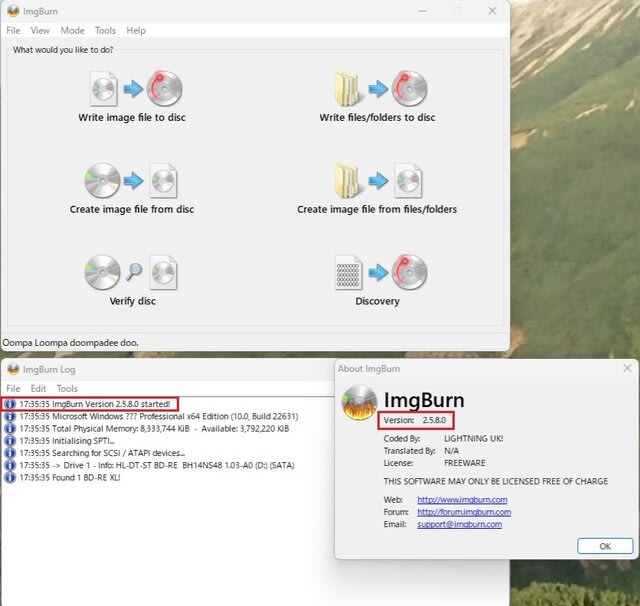Click the Write image file to disc icon

(136, 89)
